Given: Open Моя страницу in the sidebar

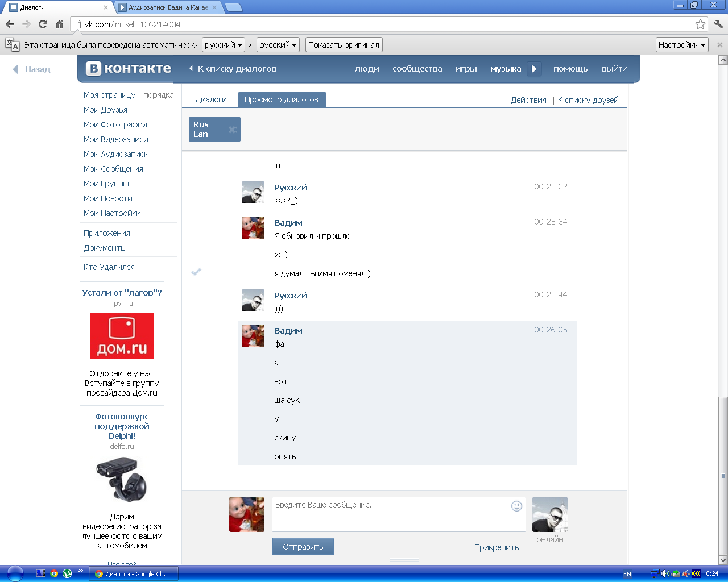Looking at the screenshot, I should (109, 95).
